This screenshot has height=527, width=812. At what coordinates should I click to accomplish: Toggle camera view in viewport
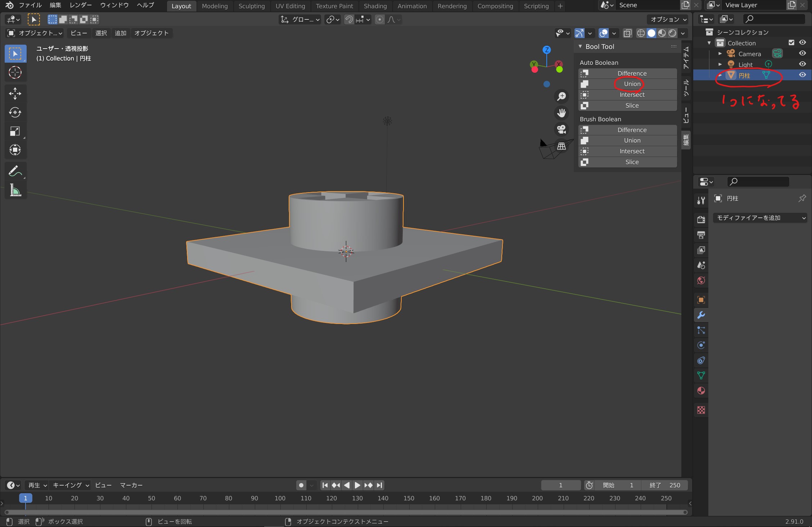click(561, 129)
